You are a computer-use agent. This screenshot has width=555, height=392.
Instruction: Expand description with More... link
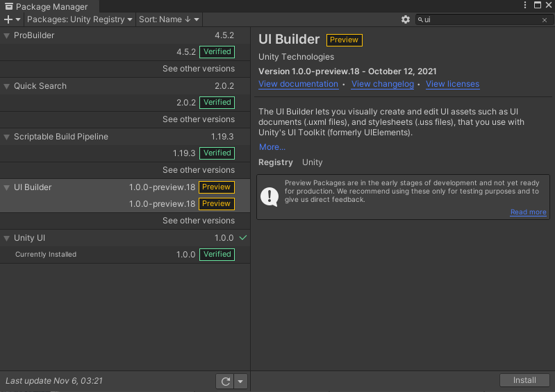272,147
